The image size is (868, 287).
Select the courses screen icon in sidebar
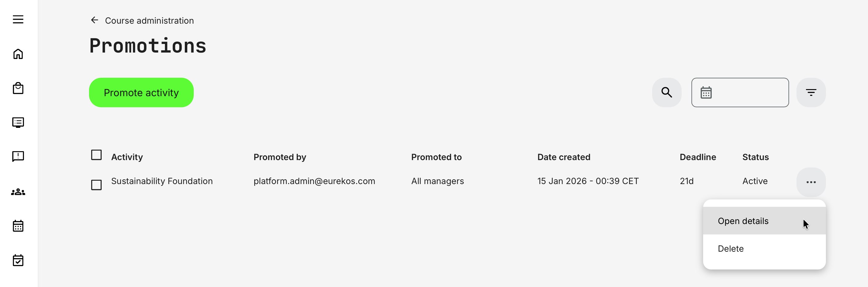18,122
